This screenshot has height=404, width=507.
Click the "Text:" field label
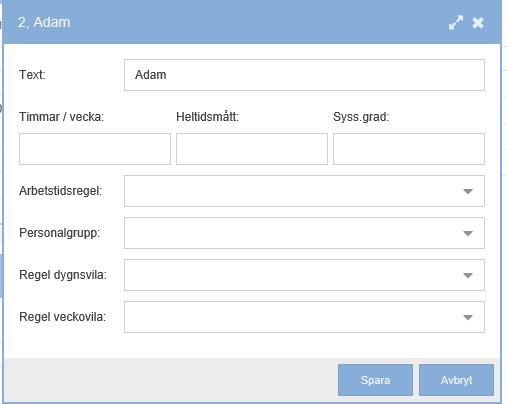(x=32, y=75)
